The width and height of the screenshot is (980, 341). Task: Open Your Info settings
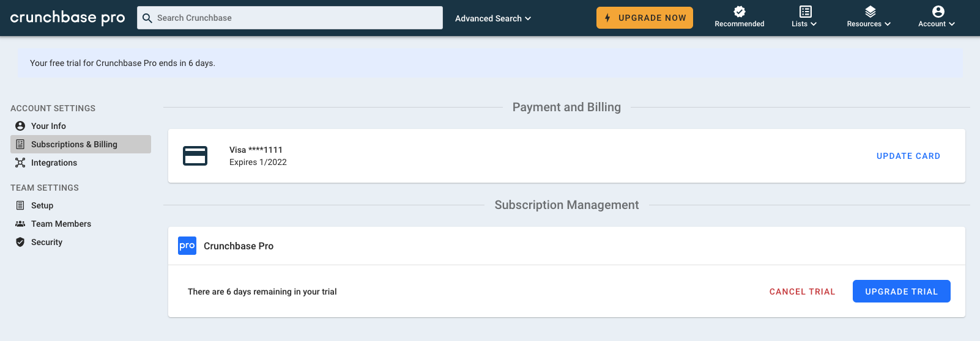click(x=81, y=126)
